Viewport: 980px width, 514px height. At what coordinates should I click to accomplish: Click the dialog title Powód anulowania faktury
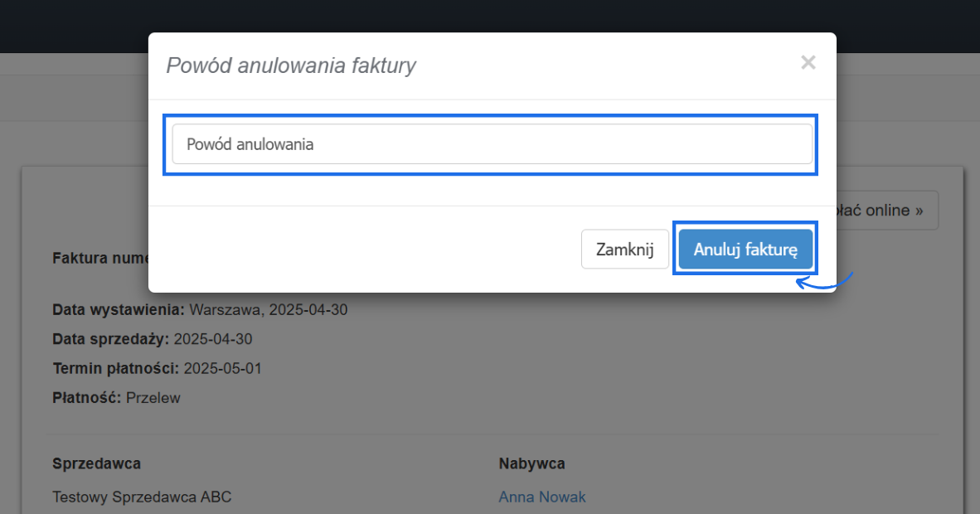click(291, 65)
